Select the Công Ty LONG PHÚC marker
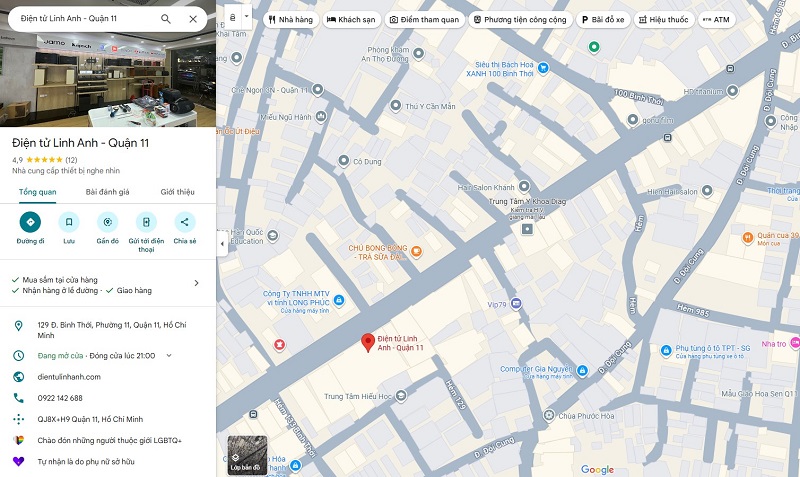Image resolution: width=800 pixels, height=477 pixels. pos(338,300)
